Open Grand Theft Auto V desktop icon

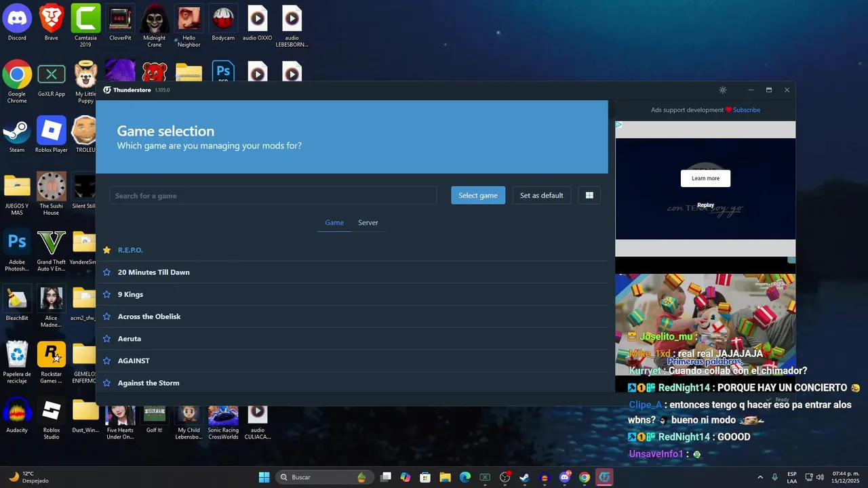52,249
